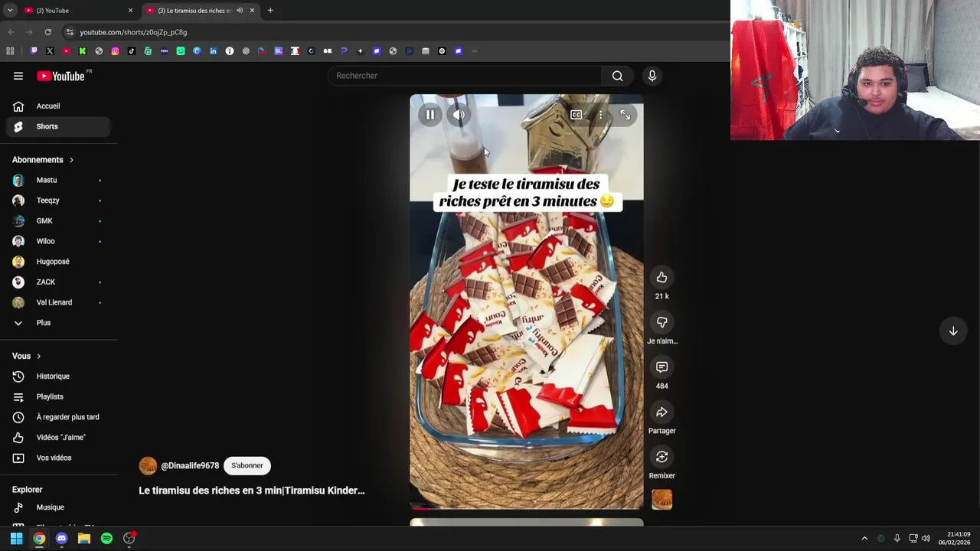Open the LinkedIn bookmark

(x=213, y=51)
